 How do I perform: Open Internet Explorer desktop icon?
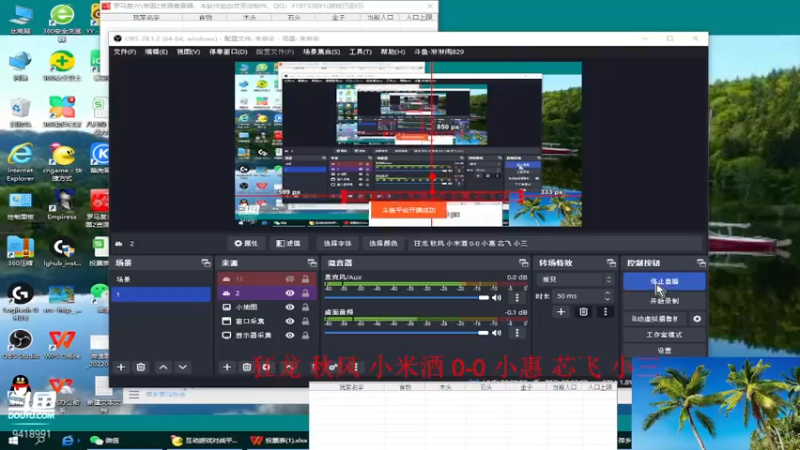coord(20,162)
